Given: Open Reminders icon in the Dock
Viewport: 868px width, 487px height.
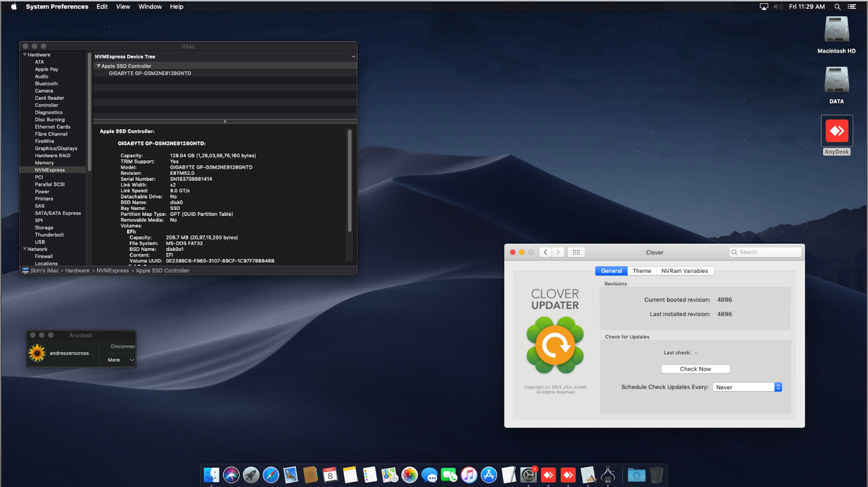Looking at the screenshot, I should coord(370,474).
